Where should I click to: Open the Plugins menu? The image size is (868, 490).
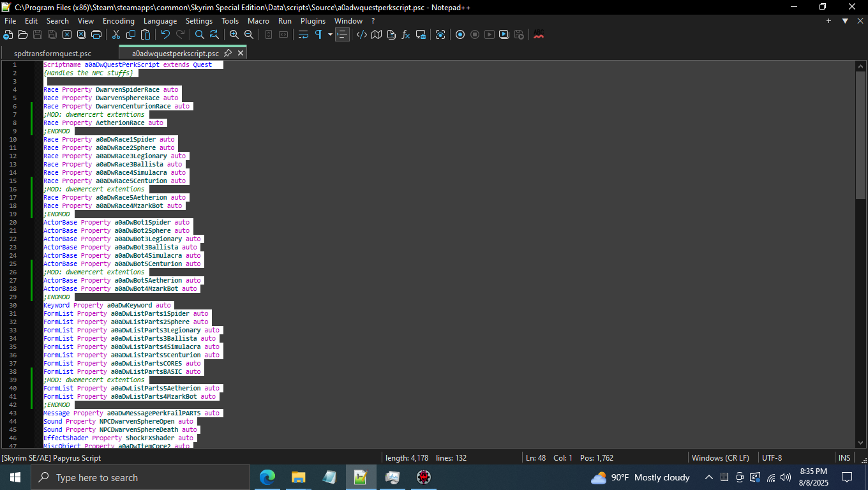click(x=313, y=21)
